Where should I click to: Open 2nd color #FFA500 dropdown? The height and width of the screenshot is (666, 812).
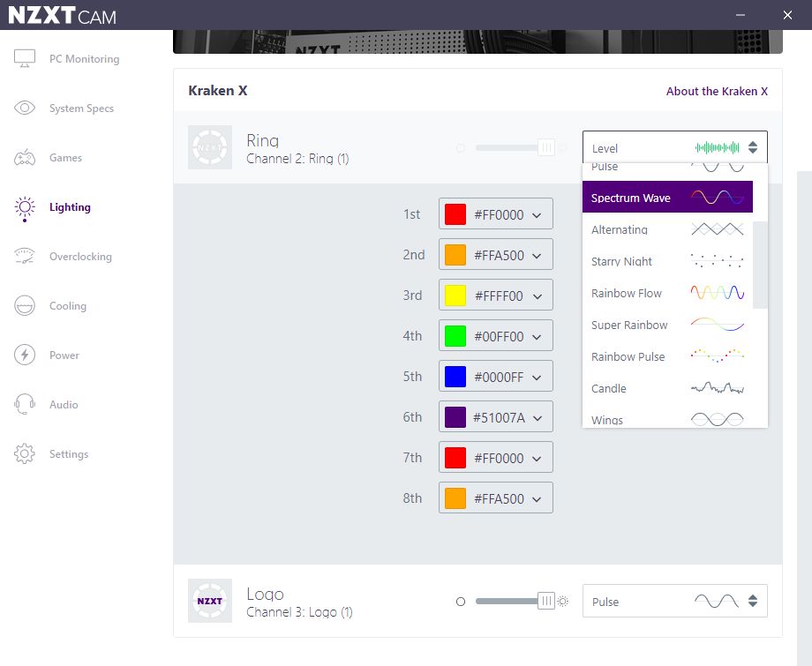point(496,255)
